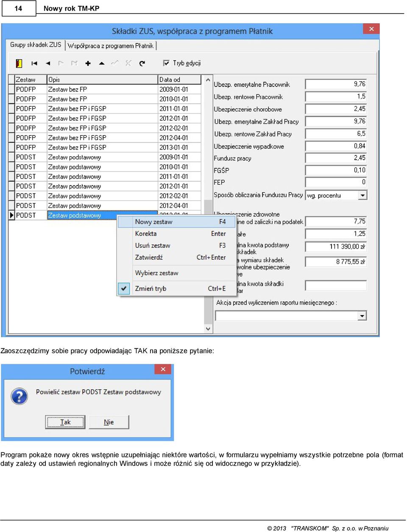Click Ubezp. emerytalne Zakład Pracy field
This screenshot has height=532, width=407.
point(336,121)
